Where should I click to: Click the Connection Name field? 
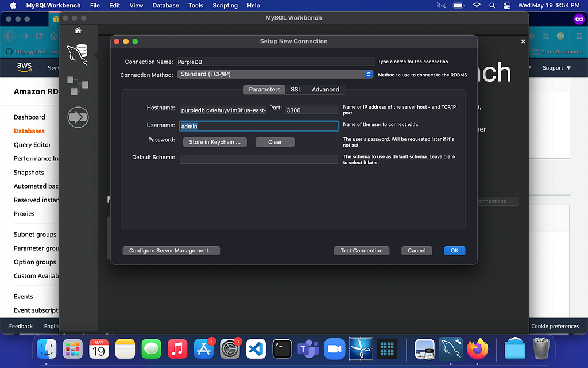[275, 62]
